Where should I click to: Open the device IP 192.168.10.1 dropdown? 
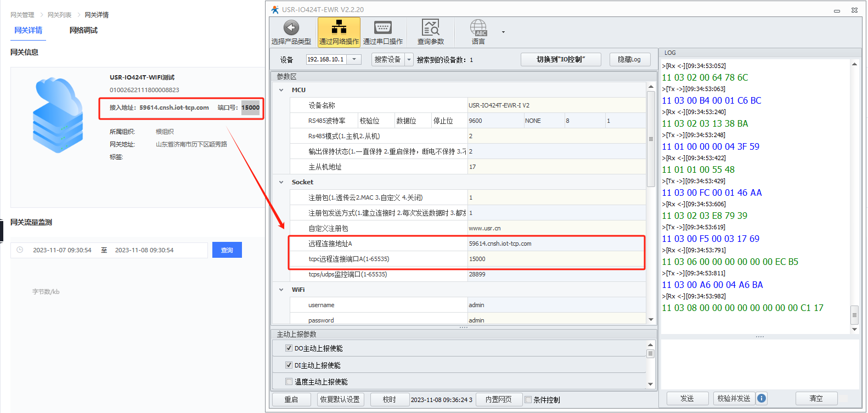point(354,59)
